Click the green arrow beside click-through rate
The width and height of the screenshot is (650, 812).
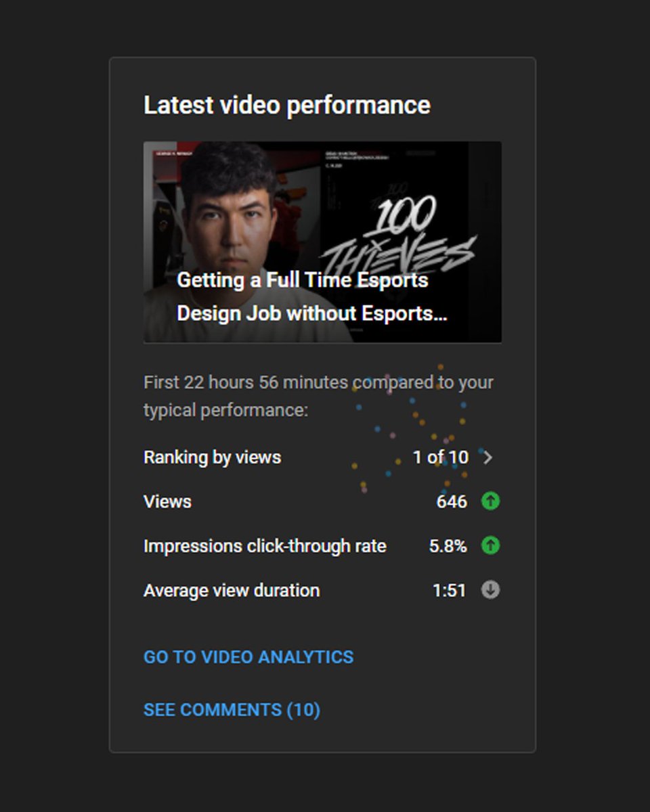coord(490,545)
